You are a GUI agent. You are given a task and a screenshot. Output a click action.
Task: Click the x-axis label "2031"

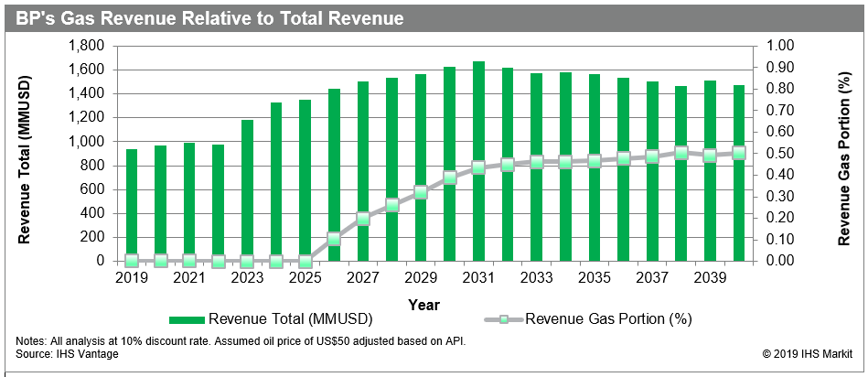pyautogui.click(x=478, y=277)
